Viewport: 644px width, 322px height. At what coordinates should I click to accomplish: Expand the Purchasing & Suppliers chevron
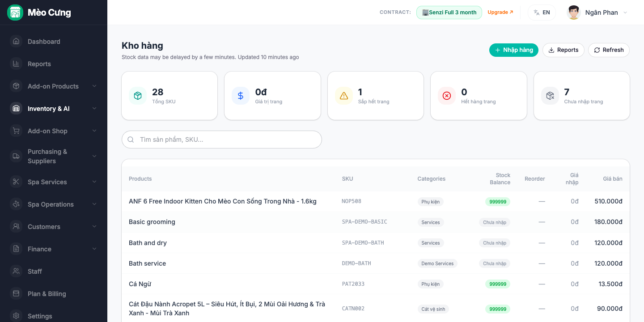(94, 156)
